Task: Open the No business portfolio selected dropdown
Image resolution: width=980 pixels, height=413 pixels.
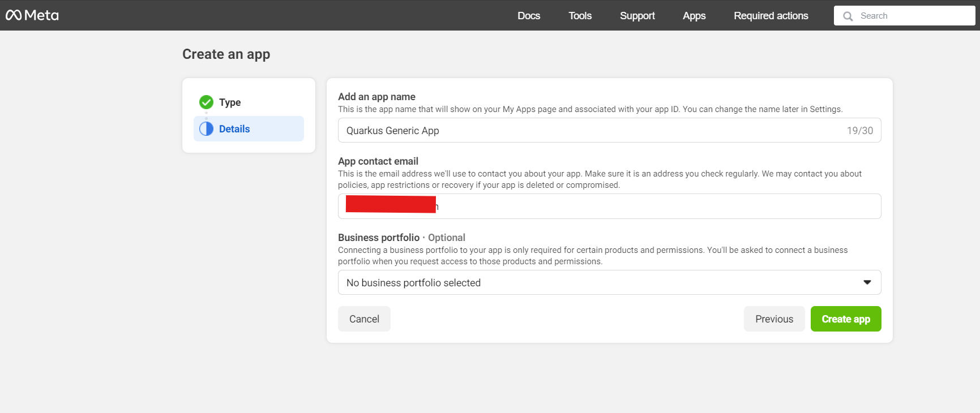Action: (x=609, y=282)
